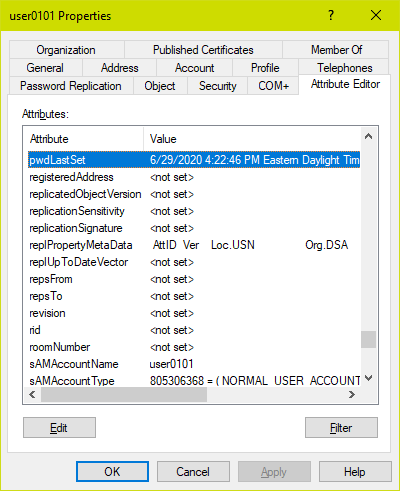Click the horizontal scrollbar thumb
Viewport: 400px width, 491px height.
124,395
